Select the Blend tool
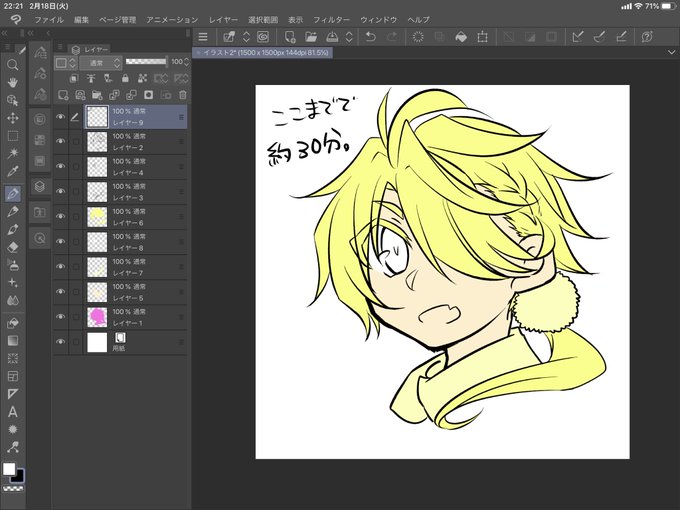 [x=13, y=300]
